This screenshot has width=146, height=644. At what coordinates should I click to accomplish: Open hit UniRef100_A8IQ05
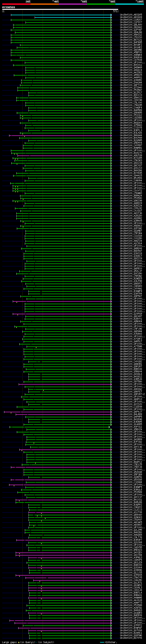pos(131,15)
